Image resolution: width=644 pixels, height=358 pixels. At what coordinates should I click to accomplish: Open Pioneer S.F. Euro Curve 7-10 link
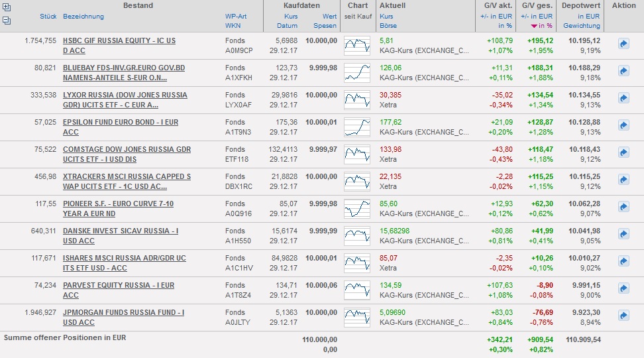pos(119,208)
